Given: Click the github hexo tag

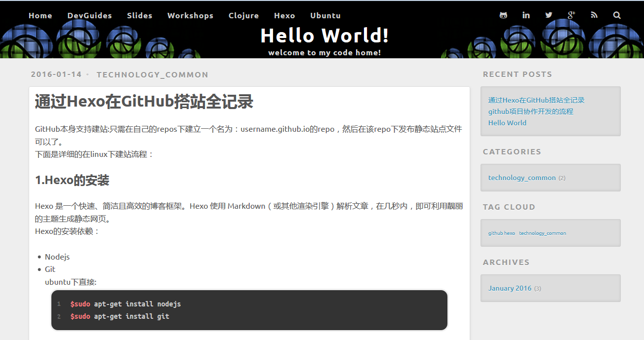Looking at the screenshot, I should [x=501, y=233].
